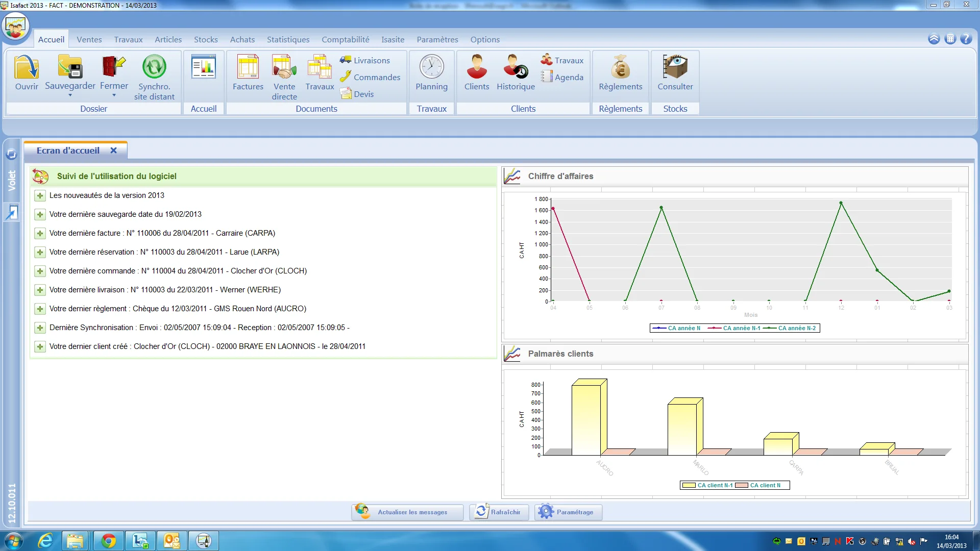Open the Sauvegarder dropdown arrow
The height and width of the screenshot is (551, 980).
70,95
